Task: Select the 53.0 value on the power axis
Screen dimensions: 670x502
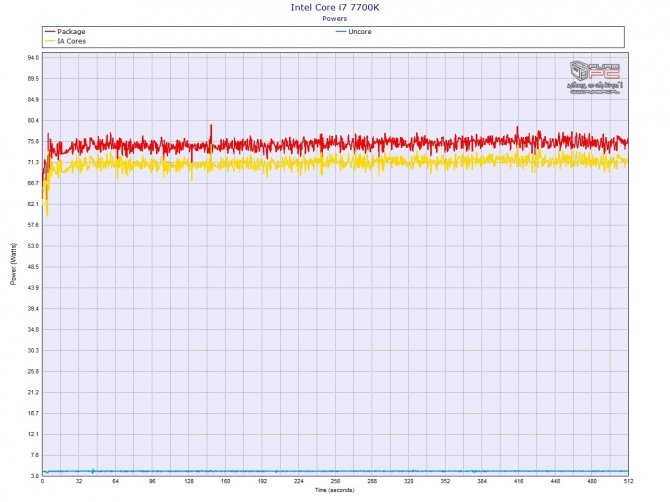Action: (33, 246)
